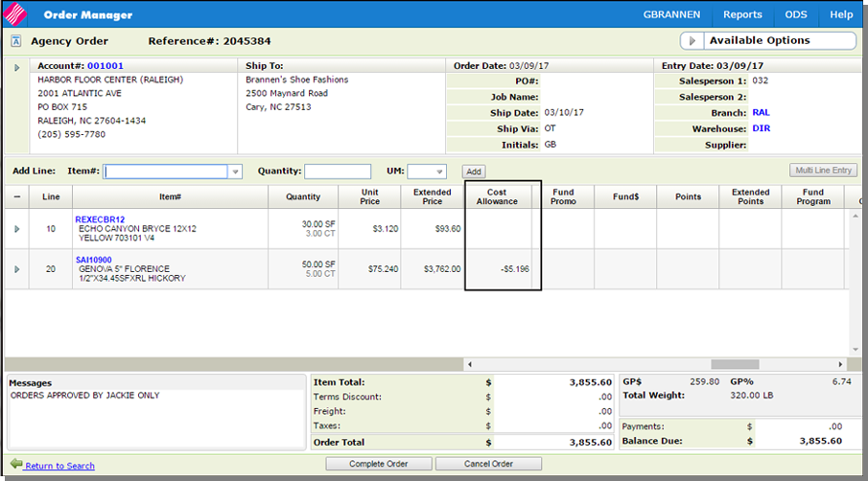Click the green Return to Search arrow icon
This screenshot has width=868, height=481.
(16, 464)
